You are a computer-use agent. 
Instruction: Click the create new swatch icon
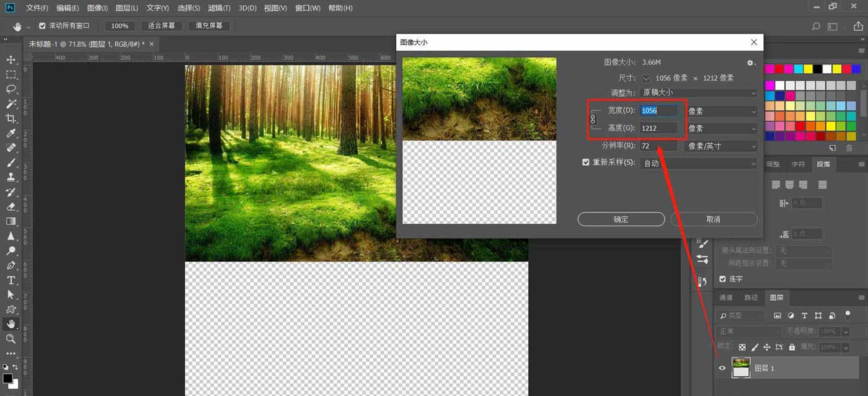point(833,148)
